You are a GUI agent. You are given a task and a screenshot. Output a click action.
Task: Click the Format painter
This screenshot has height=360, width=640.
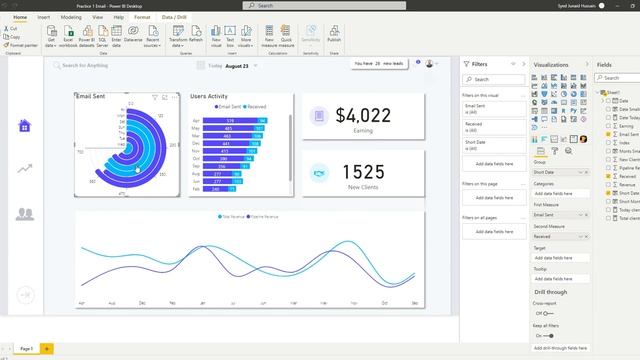[20, 45]
